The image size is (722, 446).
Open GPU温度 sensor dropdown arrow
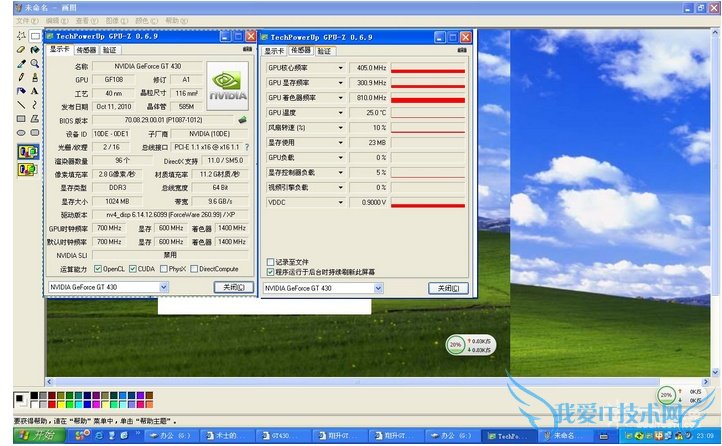coord(340,113)
